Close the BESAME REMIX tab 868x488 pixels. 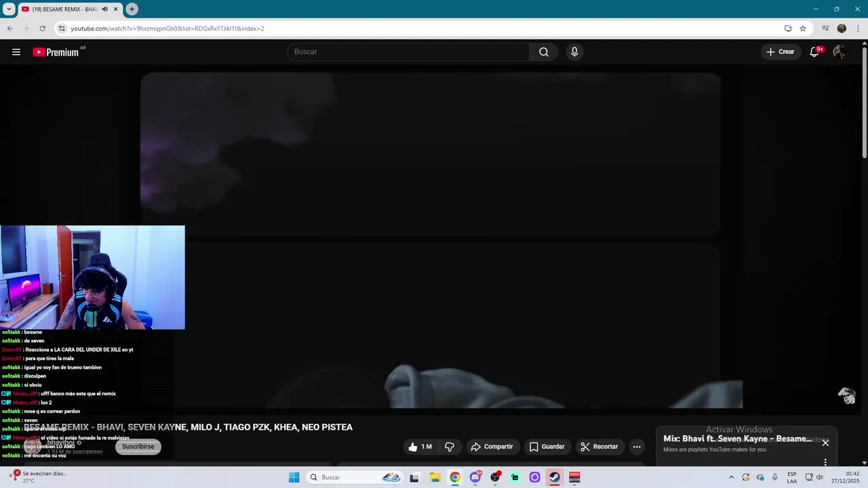(x=116, y=9)
